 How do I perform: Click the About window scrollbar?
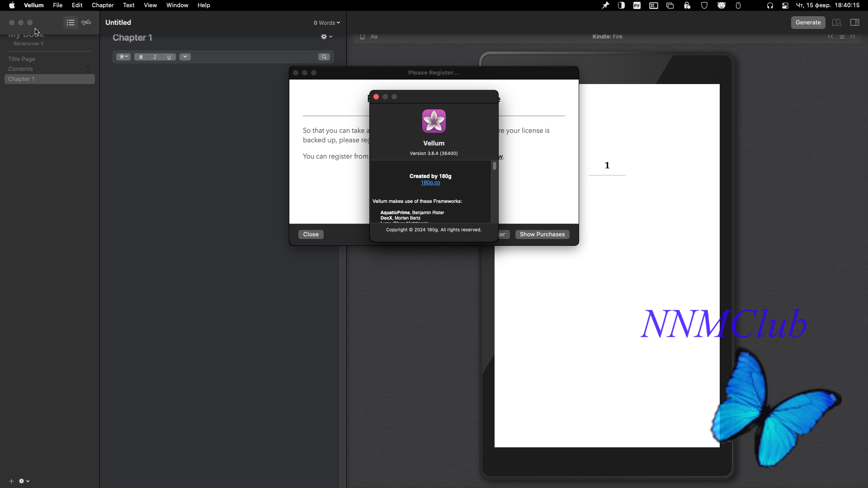point(495,166)
